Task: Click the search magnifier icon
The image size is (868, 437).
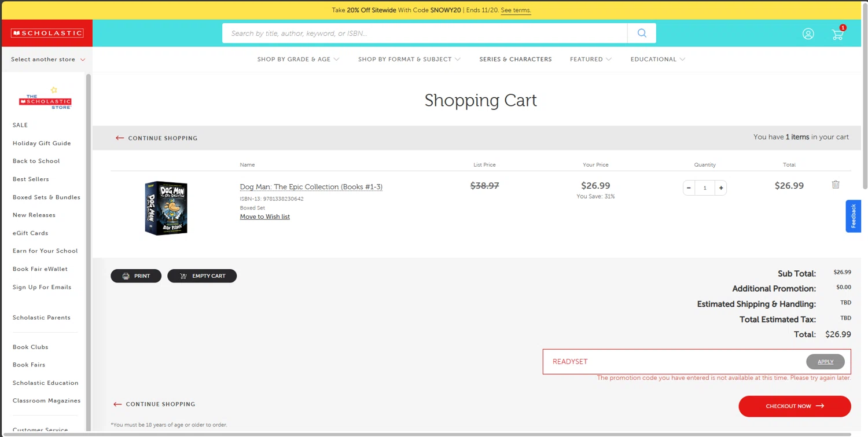Action: [x=642, y=33]
